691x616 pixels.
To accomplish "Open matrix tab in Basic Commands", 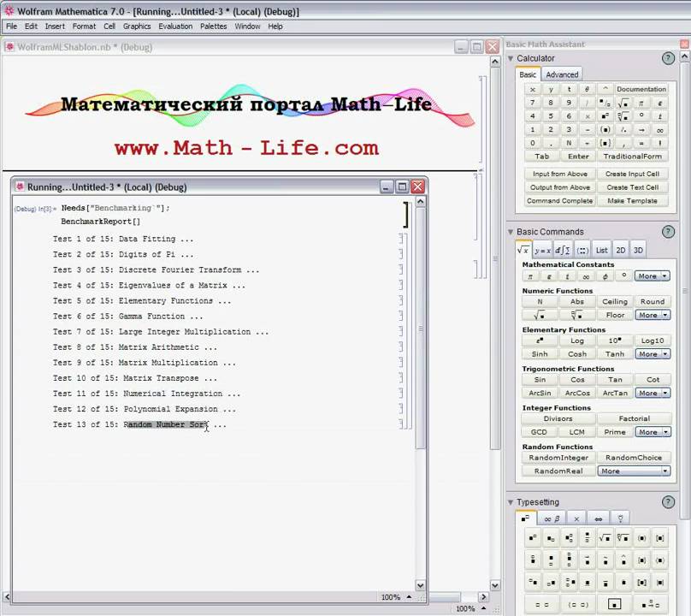I will pyautogui.click(x=582, y=251).
